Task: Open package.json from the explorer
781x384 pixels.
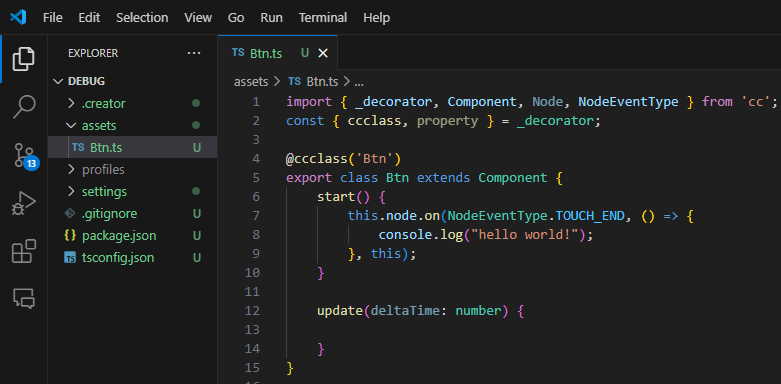Action: (132, 236)
